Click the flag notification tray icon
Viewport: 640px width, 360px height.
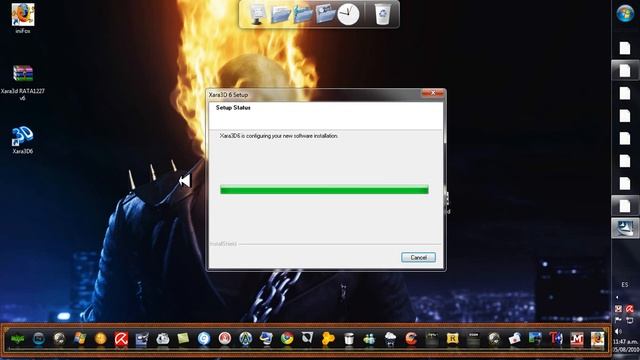click(618, 320)
